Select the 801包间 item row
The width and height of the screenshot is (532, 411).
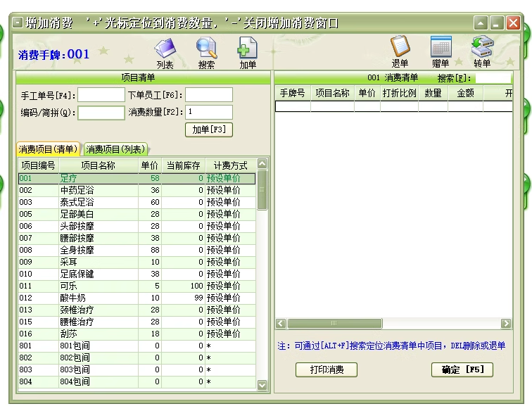click(137, 346)
